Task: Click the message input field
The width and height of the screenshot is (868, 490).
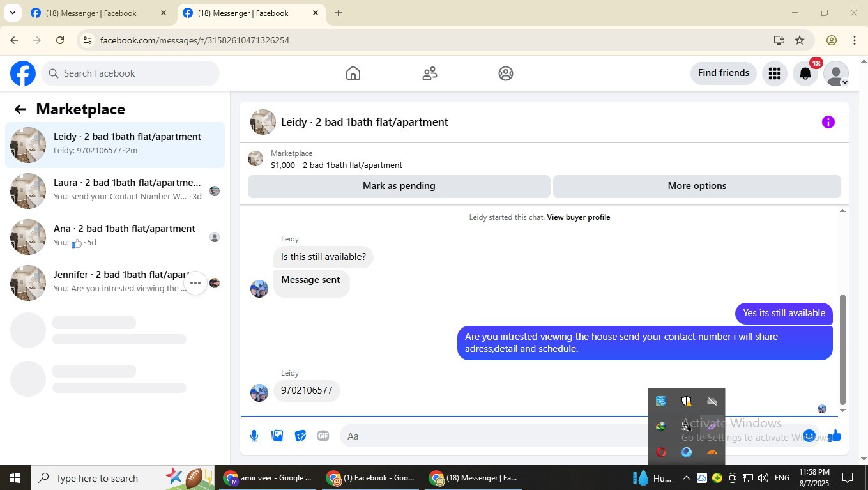Action: [x=568, y=436]
